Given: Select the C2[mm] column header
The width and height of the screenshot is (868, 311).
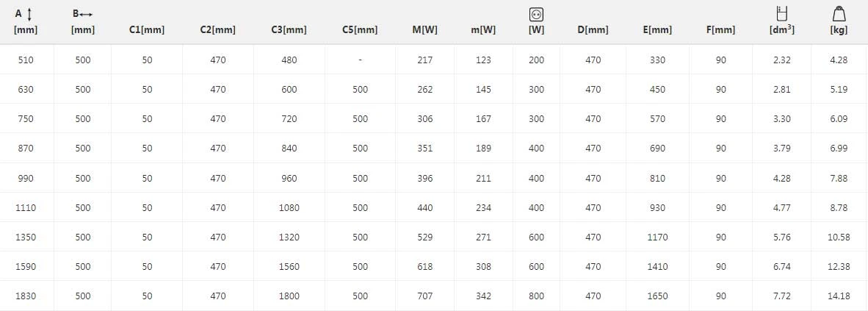Looking at the screenshot, I should click(x=217, y=30).
